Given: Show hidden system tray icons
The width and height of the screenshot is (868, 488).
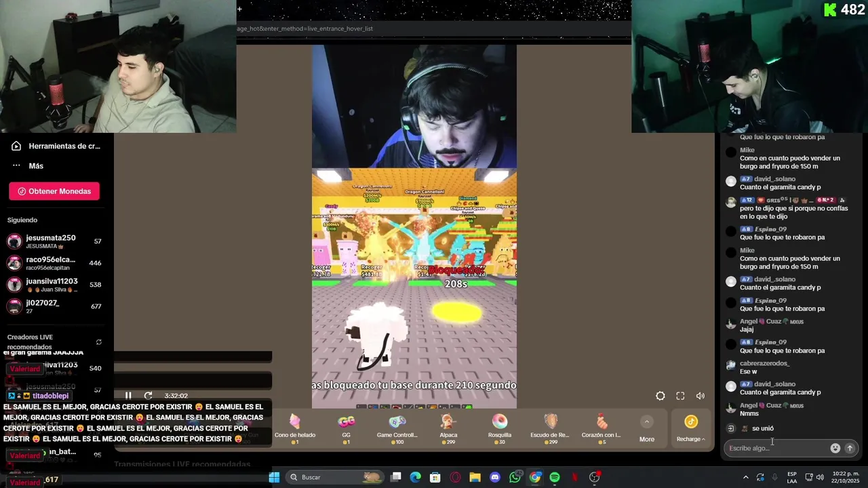Looking at the screenshot, I should (x=745, y=477).
